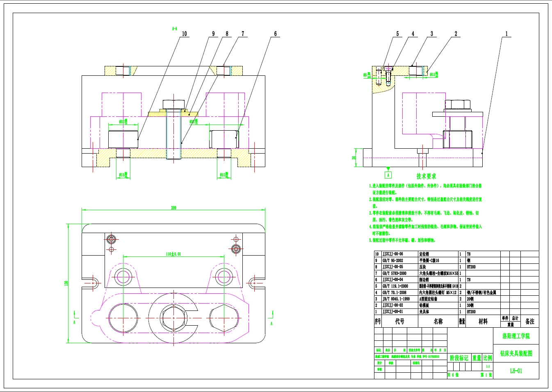Screen dimensions: 552x392
Task: Click part name 定位销 in row 10
Action: tap(424, 254)
